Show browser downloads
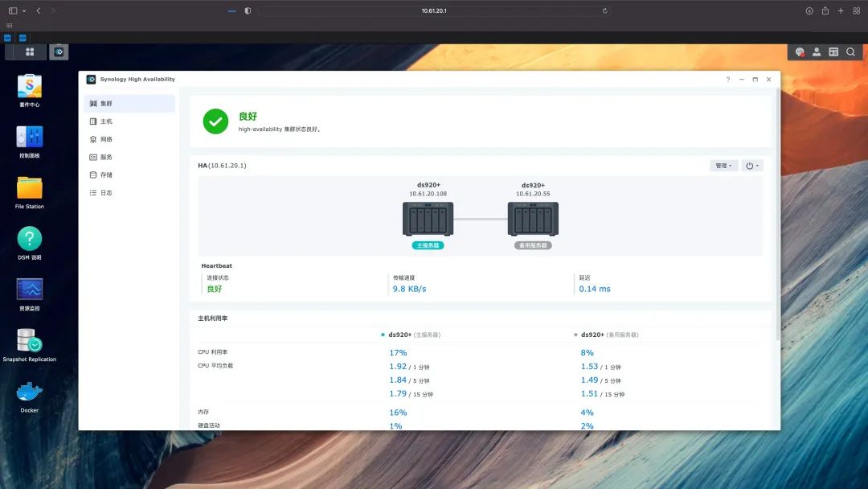Image resolution: width=868 pixels, height=489 pixels. click(x=809, y=10)
